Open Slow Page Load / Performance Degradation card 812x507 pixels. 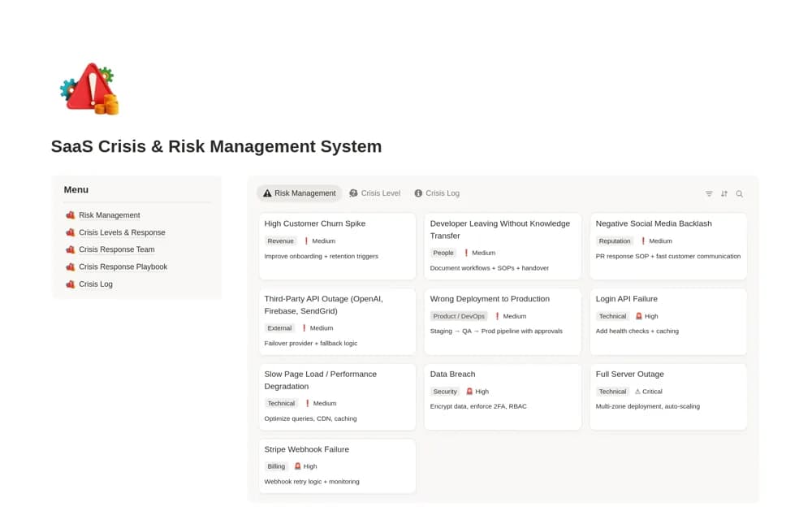click(x=337, y=396)
